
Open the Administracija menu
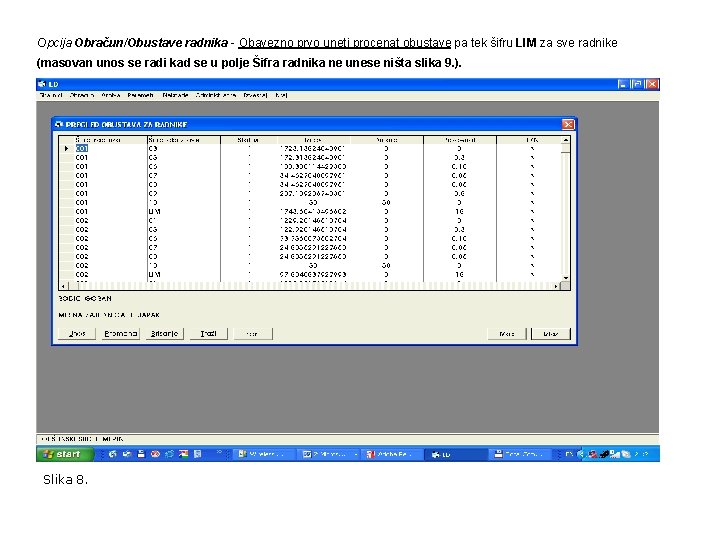(x=216, y=95)
